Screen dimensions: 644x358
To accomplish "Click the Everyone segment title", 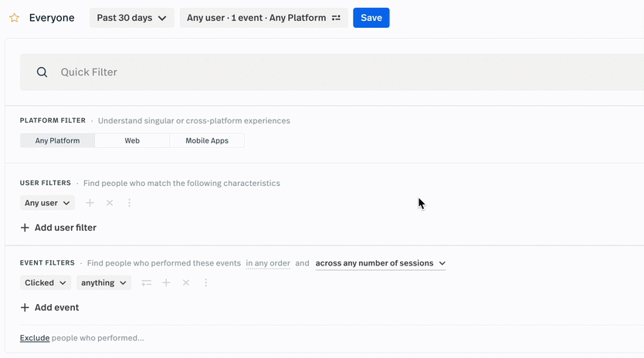I will click(x=52, y=18).
